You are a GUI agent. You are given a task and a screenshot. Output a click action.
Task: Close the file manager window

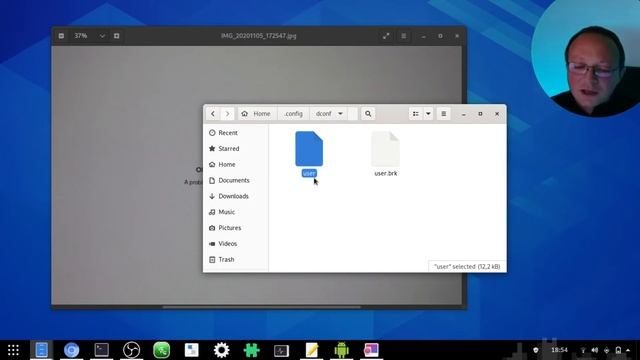coord(497,114)
